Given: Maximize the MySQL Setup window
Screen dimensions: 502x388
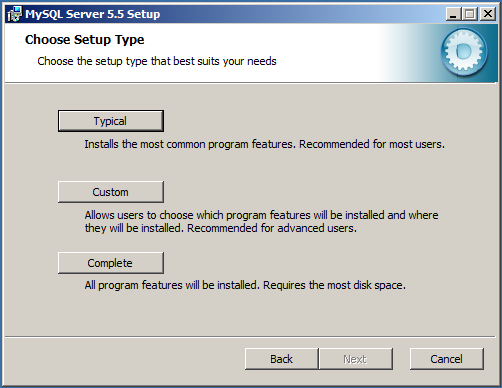Looking at the screenshot, I should coord(470,14).
